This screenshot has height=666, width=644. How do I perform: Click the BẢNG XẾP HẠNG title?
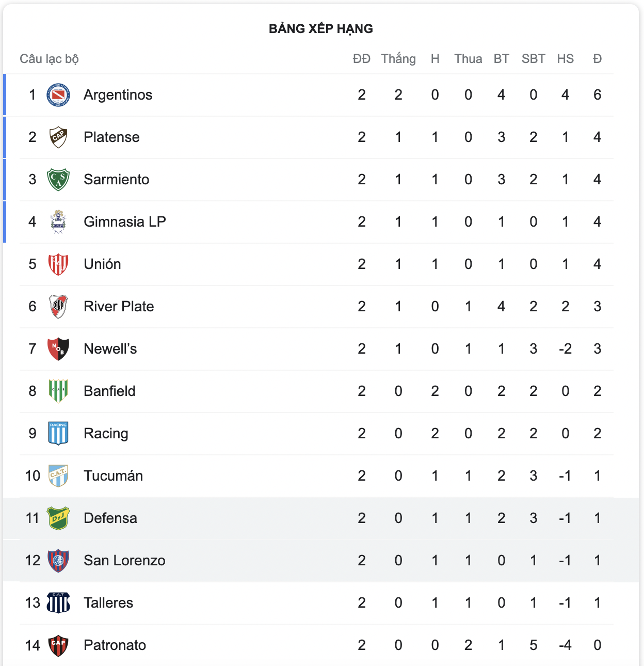click(x=321, y=29)
